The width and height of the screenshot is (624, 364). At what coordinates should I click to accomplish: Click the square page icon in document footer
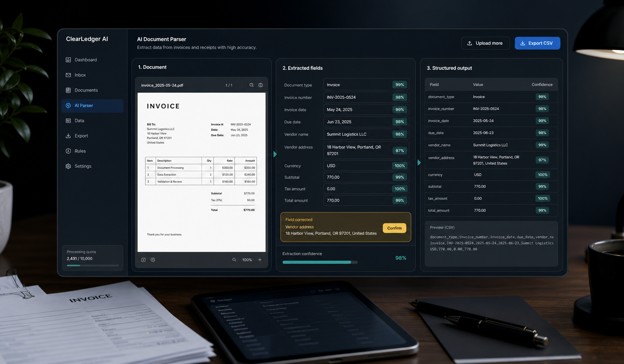pos(143,260)
